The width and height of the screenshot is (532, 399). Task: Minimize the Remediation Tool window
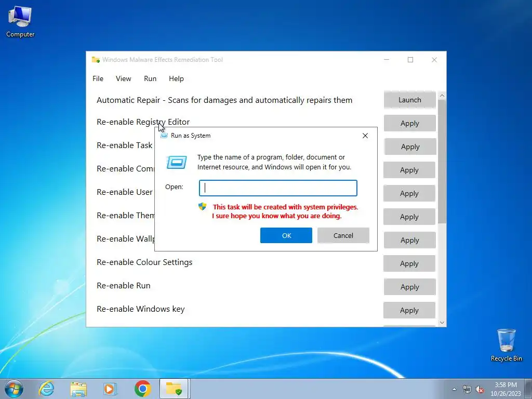[x=387, y=60]
